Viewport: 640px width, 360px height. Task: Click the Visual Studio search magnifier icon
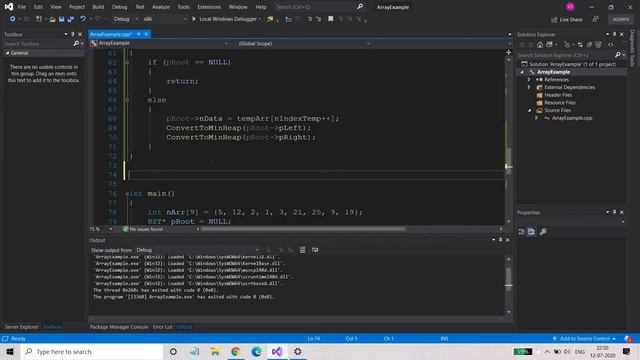(x=360, y=7)
